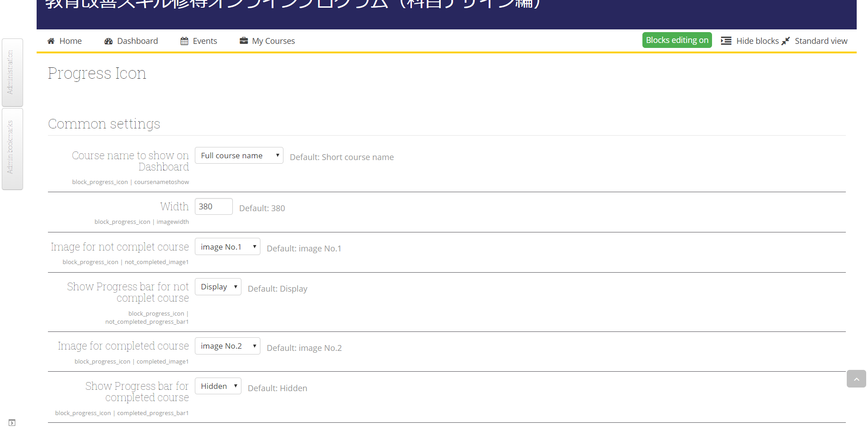
Task: Toggle Hidden setting for completed course progress bar
Action: [218, 386]
